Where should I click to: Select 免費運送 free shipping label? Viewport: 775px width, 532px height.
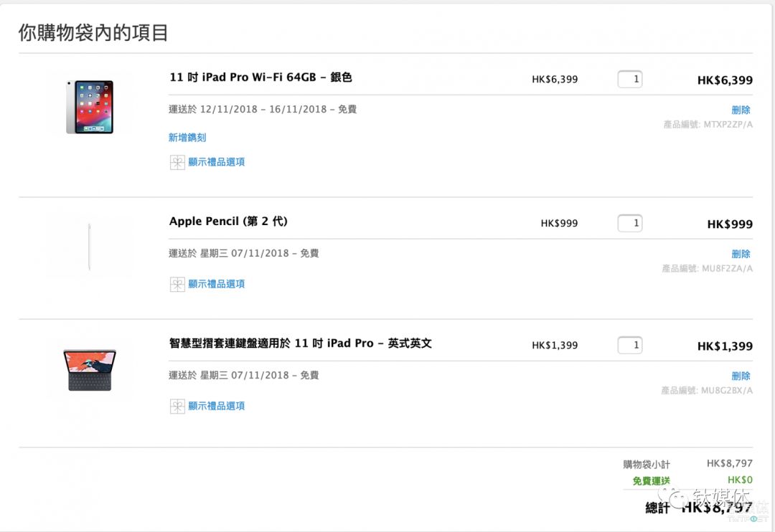[x=652, y=480]
